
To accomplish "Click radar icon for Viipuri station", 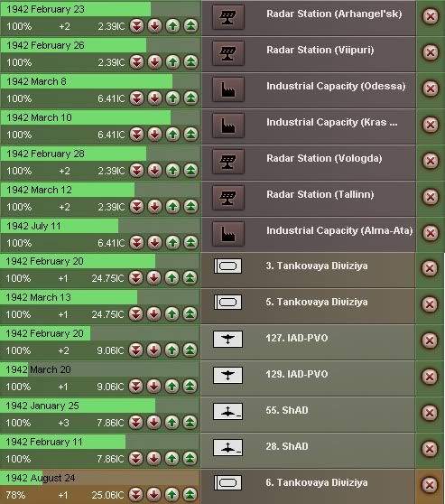I will point(228,53).
